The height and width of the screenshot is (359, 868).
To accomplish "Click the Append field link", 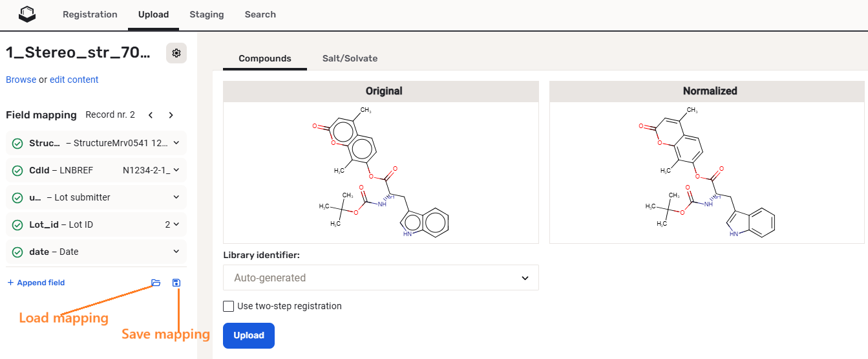I will point(36,283).
